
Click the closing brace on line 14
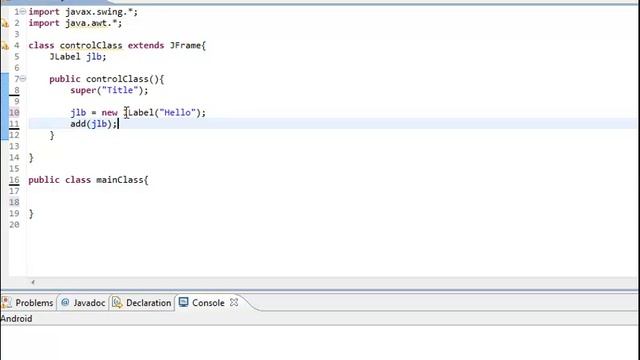coord(31,158)
